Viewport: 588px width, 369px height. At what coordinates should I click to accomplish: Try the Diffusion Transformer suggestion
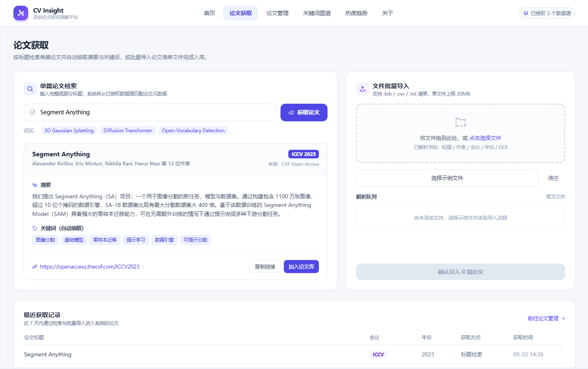pos(128,131)
